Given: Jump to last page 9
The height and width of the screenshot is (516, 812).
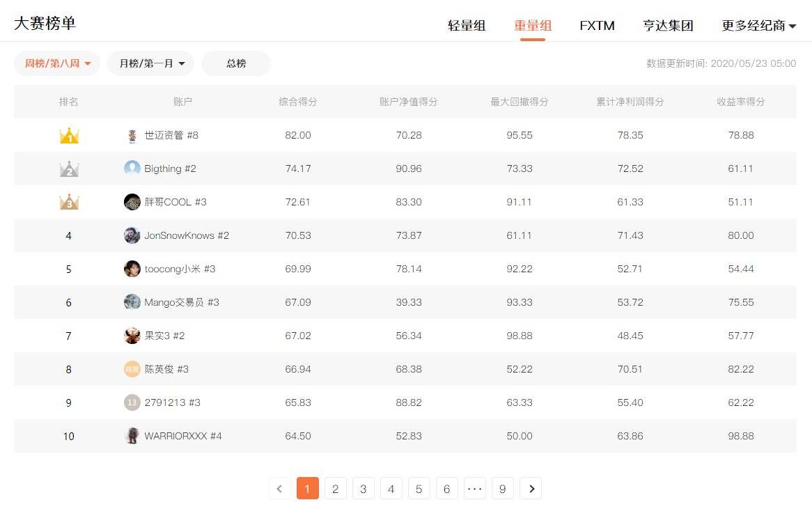Looking at the screenshot, I should coord(502,489).
